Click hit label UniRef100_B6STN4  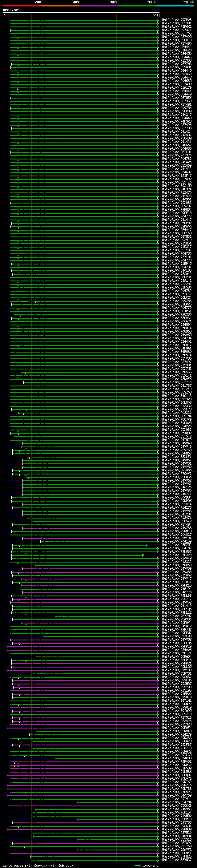click(177, 416)
